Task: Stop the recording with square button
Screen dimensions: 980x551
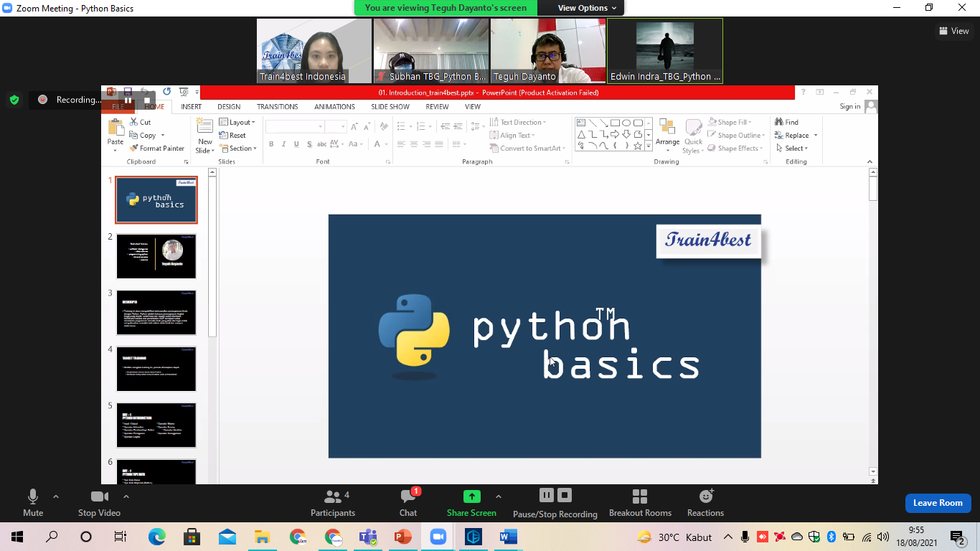Action: 565,495
